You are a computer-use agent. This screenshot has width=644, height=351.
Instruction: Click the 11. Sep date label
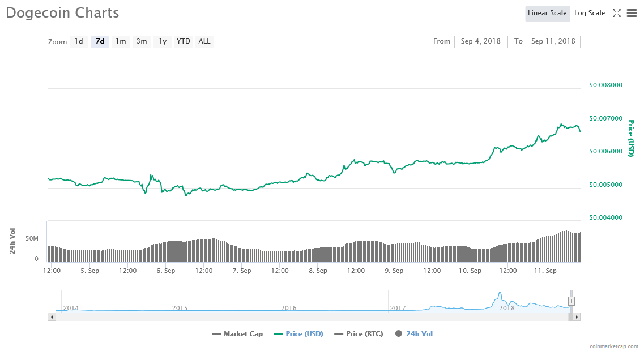(x=545, y=271)
